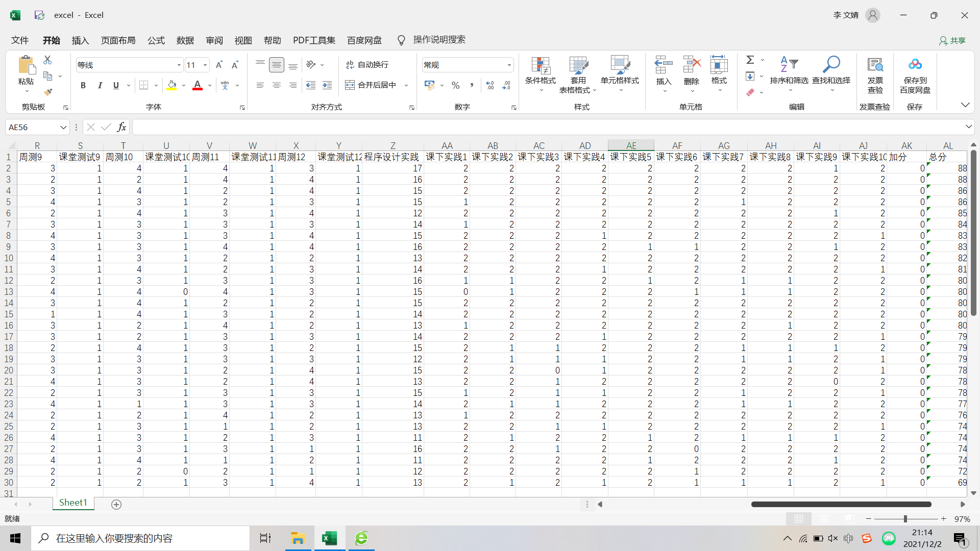
Task: Toggle Bold formatting
Action: click(83, 85)
